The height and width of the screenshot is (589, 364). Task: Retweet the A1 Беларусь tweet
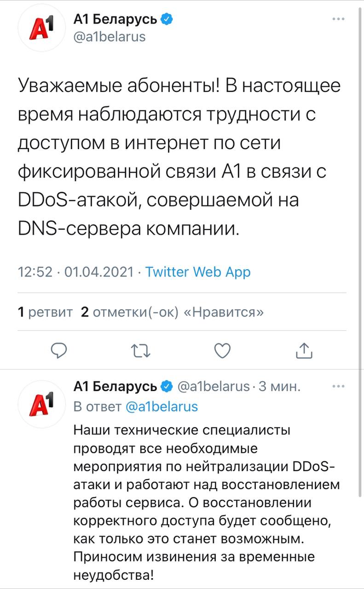[x=141, y=351]
